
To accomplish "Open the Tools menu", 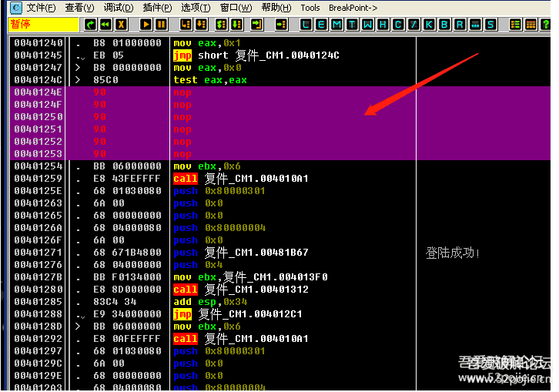I will coord(310,8).
